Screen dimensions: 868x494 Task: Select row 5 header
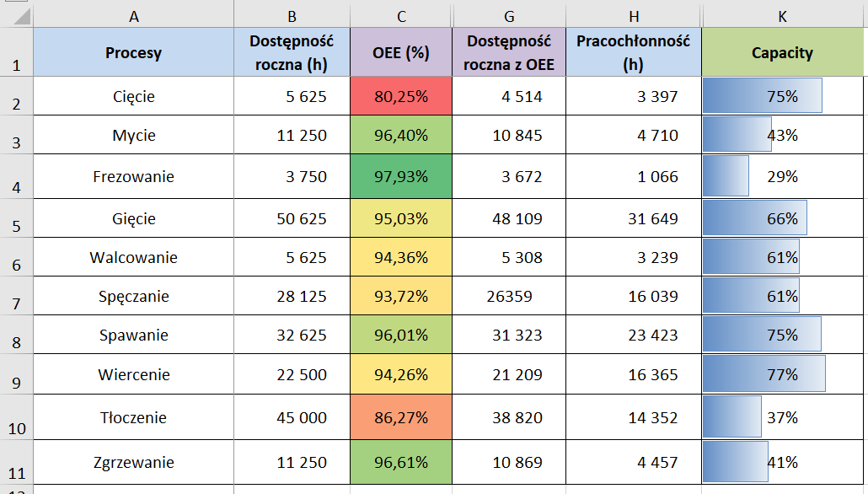(17, 218)
